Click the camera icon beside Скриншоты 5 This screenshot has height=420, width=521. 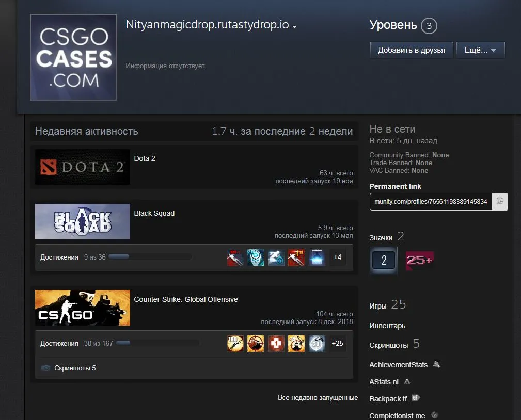(45, 368)
